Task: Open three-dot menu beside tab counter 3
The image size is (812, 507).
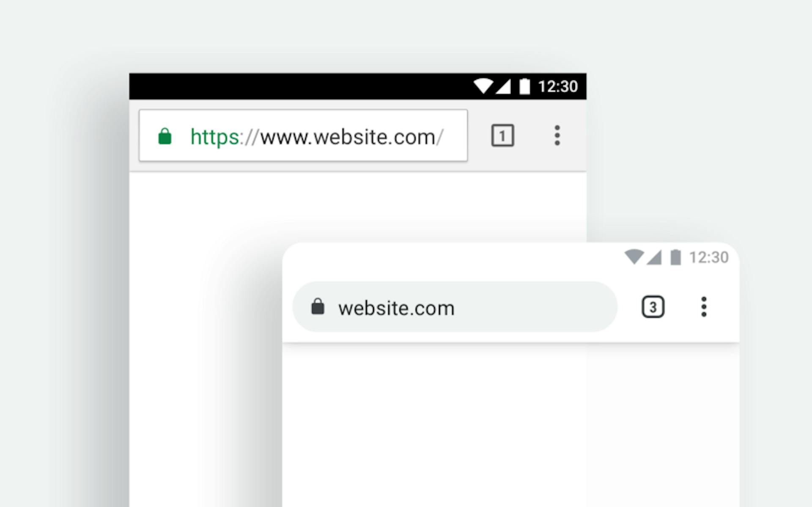Action: point(704,306)
